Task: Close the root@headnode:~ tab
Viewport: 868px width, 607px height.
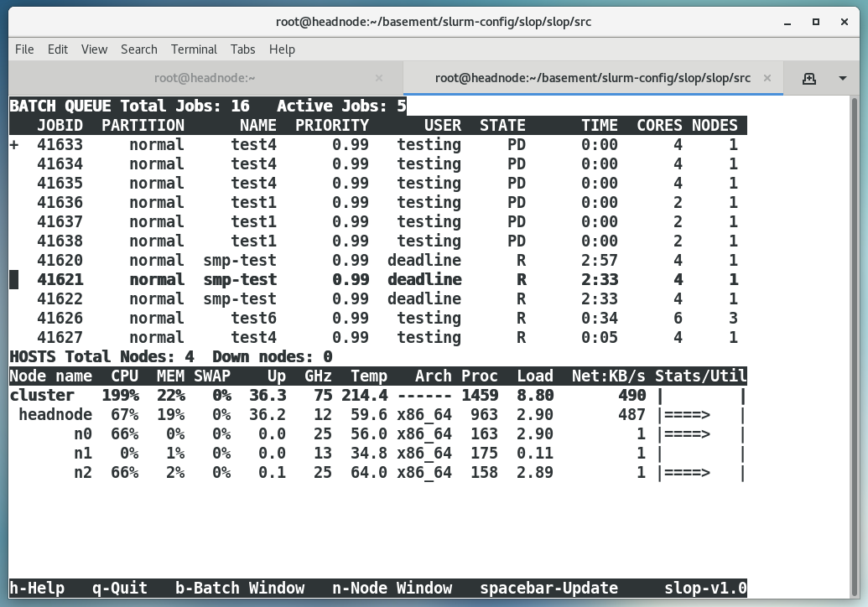Action: click(x=379, y=78)
